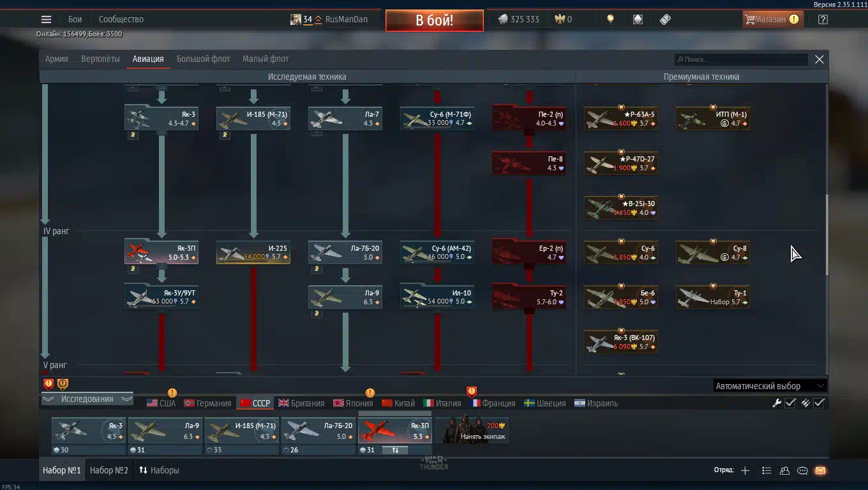Open the Бои menu

point(75,19)
